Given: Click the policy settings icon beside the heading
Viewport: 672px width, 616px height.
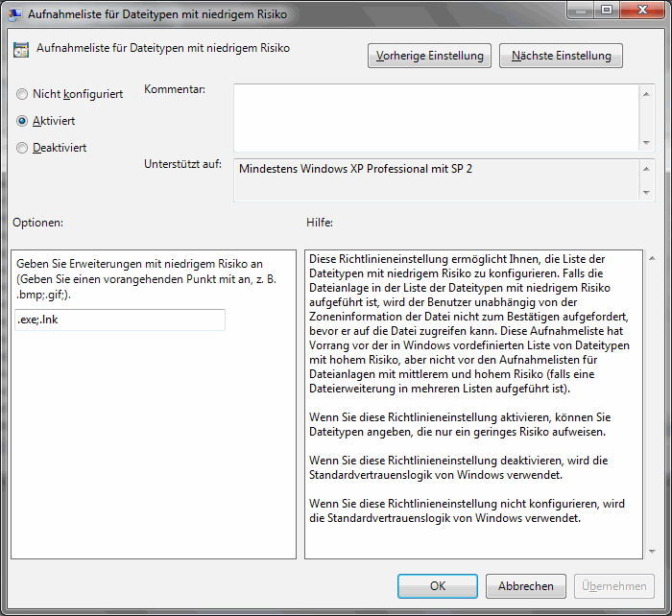Looking at the screenshot, I should pos(20,50).
